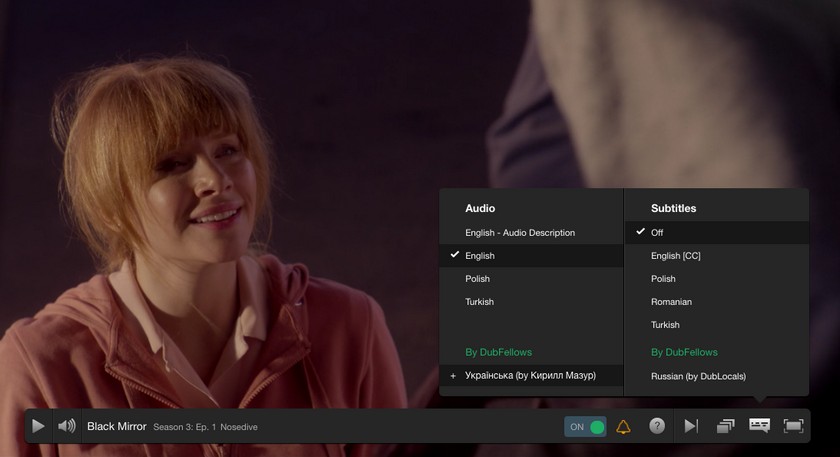Enable English [CC] subtitles
This screenshot has height=457, width=840.
pos(717,256)
